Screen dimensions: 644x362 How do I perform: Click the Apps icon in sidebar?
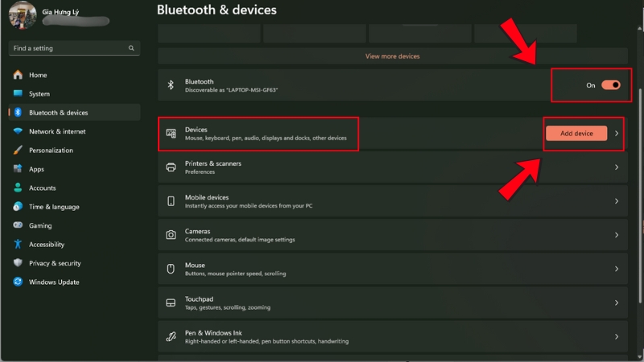(x=18, y=169)
